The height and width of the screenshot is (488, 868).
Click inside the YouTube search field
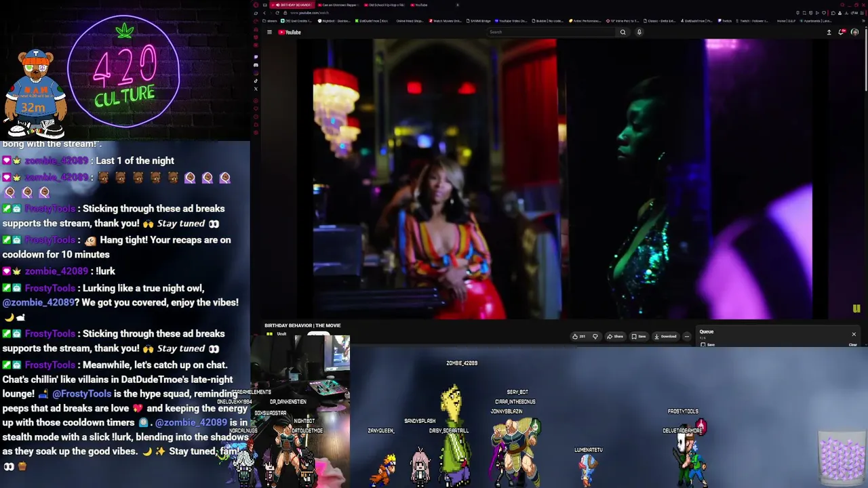[x=553, y=32]
